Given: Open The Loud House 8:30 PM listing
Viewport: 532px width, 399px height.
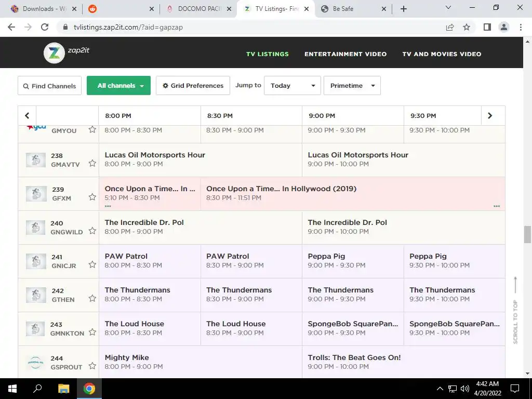Looking at the screenshot, I should click(x=251, y=329).
